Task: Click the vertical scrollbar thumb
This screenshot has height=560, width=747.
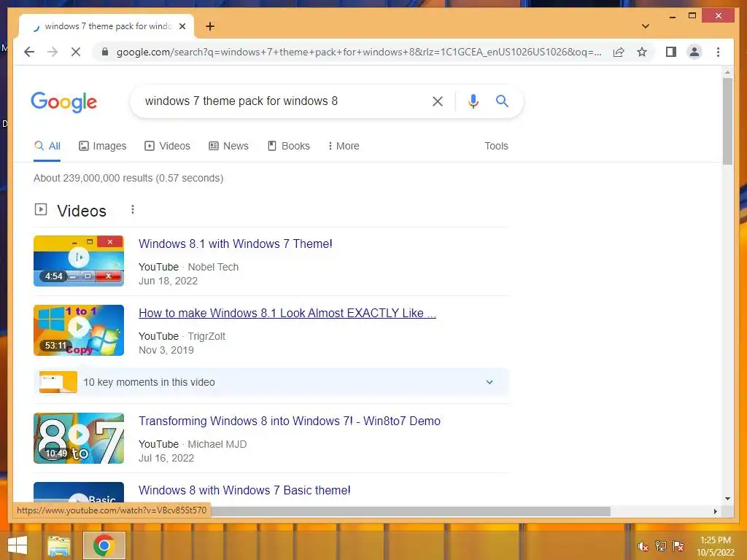Action: (x=727, y=122)
